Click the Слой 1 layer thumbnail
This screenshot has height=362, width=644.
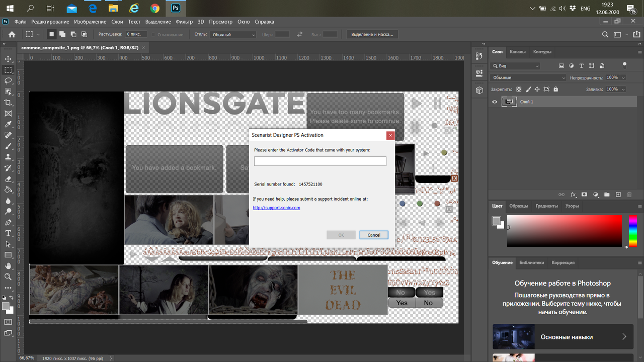(x=510, y=102)
